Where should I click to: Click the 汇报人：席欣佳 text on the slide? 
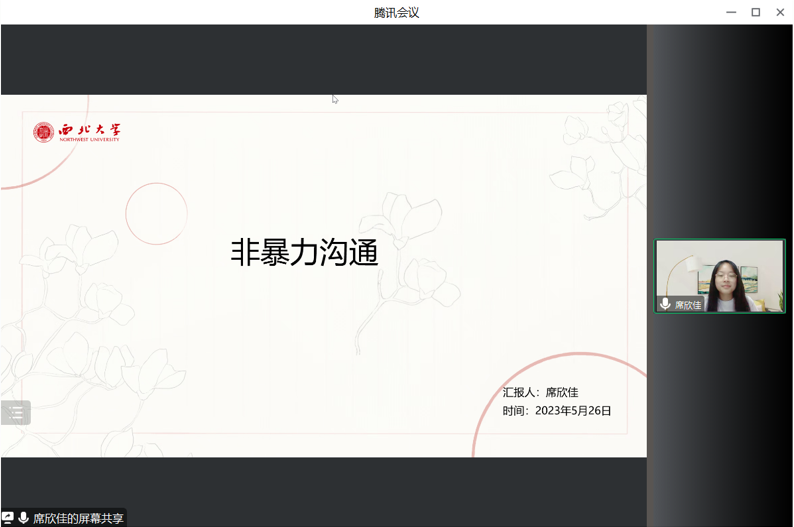(540, 392)
